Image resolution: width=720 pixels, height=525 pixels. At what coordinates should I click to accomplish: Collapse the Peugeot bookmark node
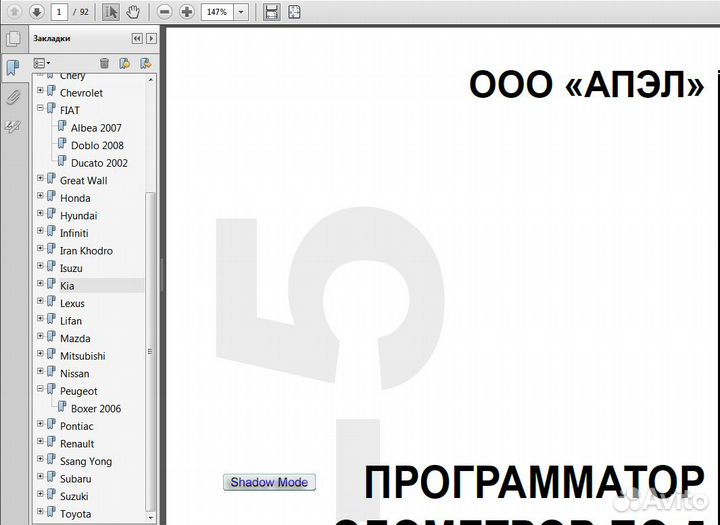40,389
